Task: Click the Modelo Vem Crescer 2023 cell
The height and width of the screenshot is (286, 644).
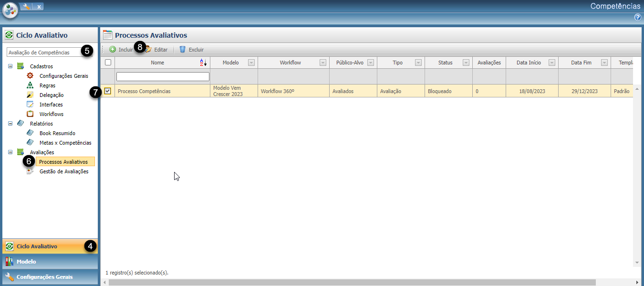Action: [x=234, y=91]
